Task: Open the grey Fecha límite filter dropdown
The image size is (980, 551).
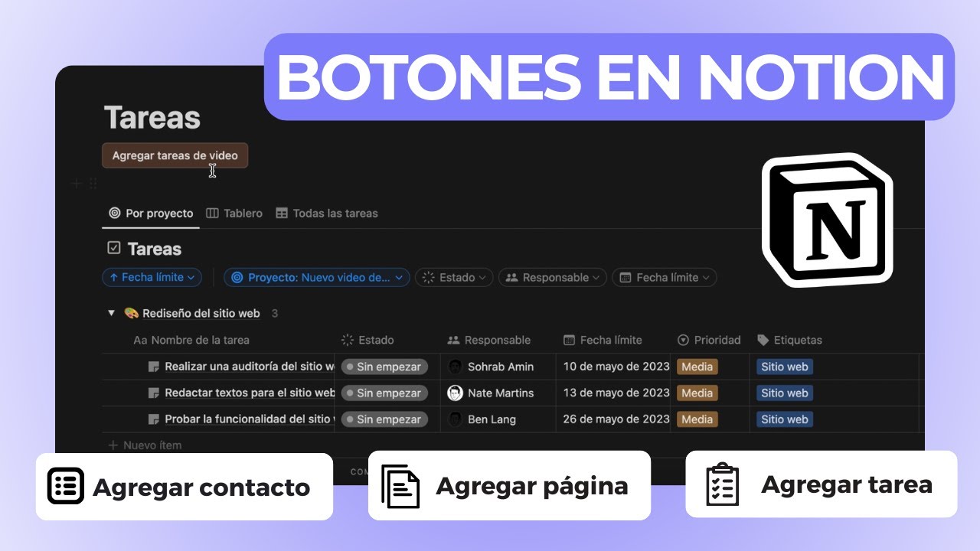Action: pyautogui.click(x=665, y=278)
